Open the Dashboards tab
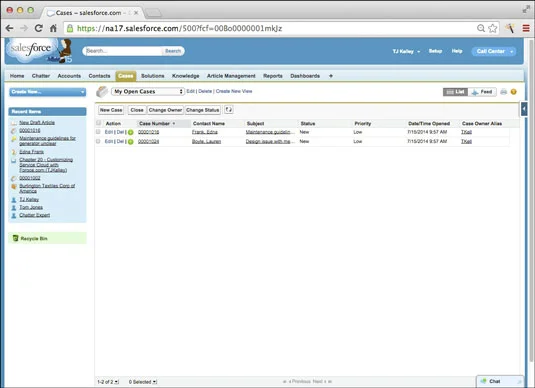The height and width of the screenshot is (388, 535). (x=305, y=76)
